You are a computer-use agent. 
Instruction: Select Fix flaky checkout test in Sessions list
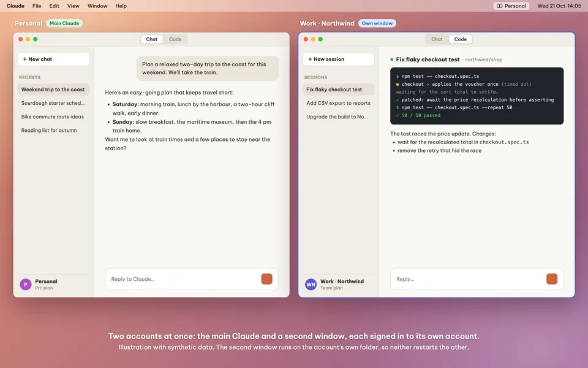coord(338,90)
